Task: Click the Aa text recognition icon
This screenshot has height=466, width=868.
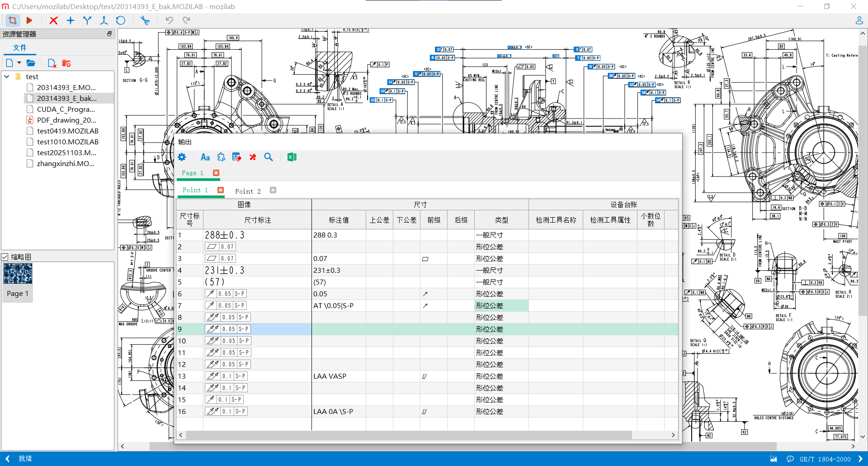Action: pyautogui.click(x=205, y=157)
